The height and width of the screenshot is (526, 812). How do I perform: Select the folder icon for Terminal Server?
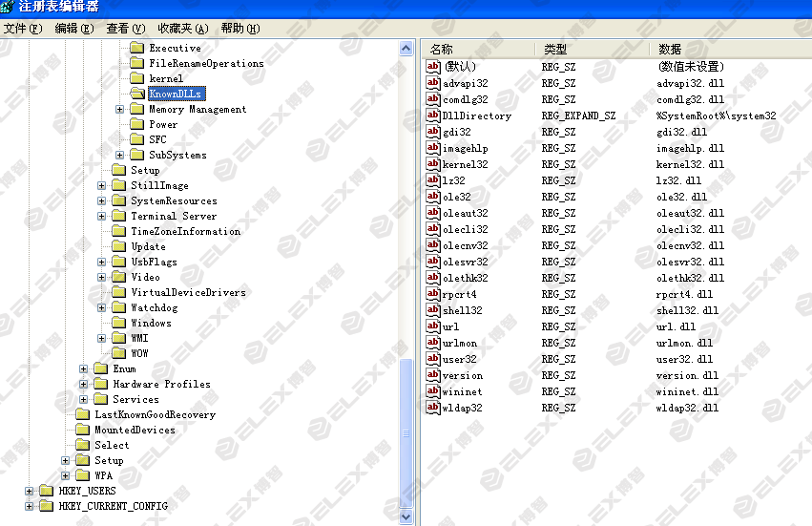click(118, 216)
